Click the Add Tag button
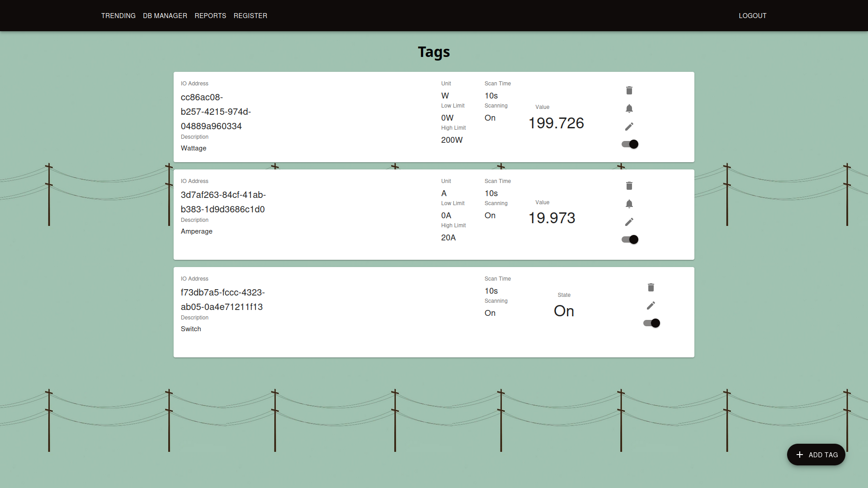Screen dimensions: 868x488 [x=816, y=455]
